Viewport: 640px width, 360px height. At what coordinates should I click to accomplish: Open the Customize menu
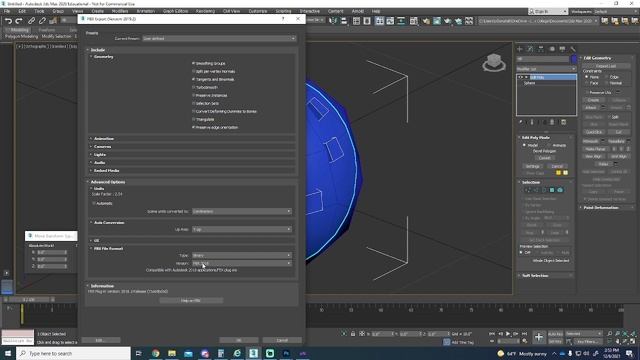click(258, 11)
